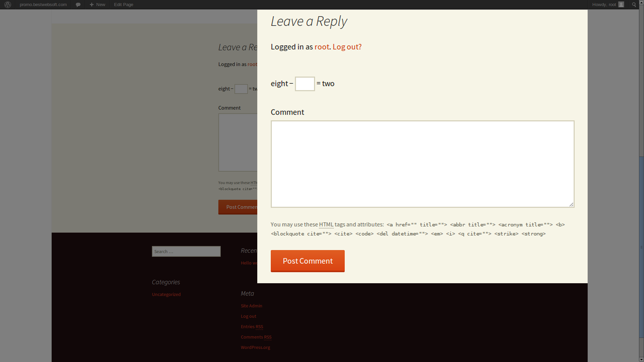Click the HTML abbreviation in popup note
The height and width of the screenshot is (362, 644).
coord(326,225)
